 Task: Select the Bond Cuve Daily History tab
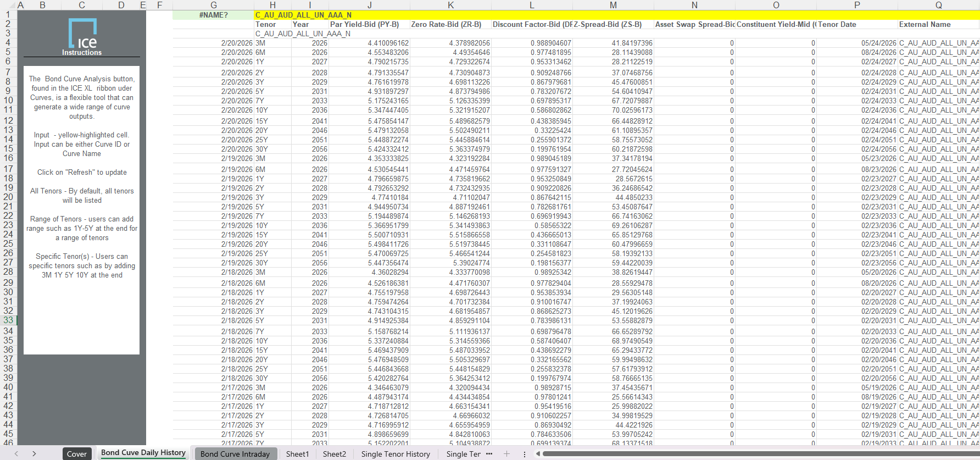pos(143,453)
